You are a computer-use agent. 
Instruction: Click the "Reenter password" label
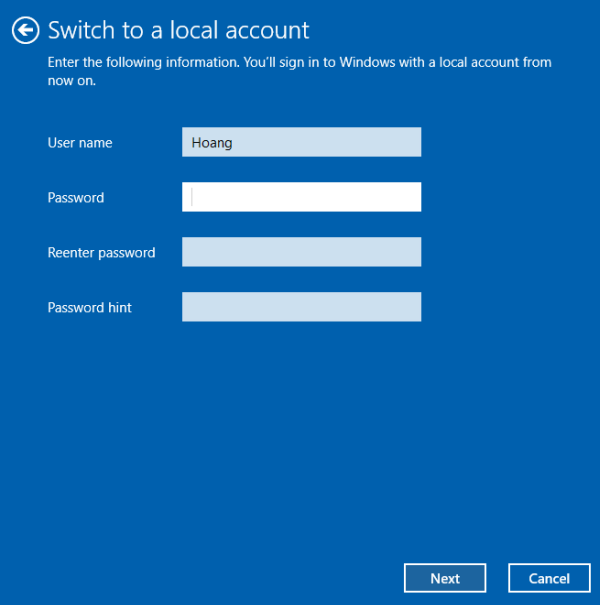(101, 253)
